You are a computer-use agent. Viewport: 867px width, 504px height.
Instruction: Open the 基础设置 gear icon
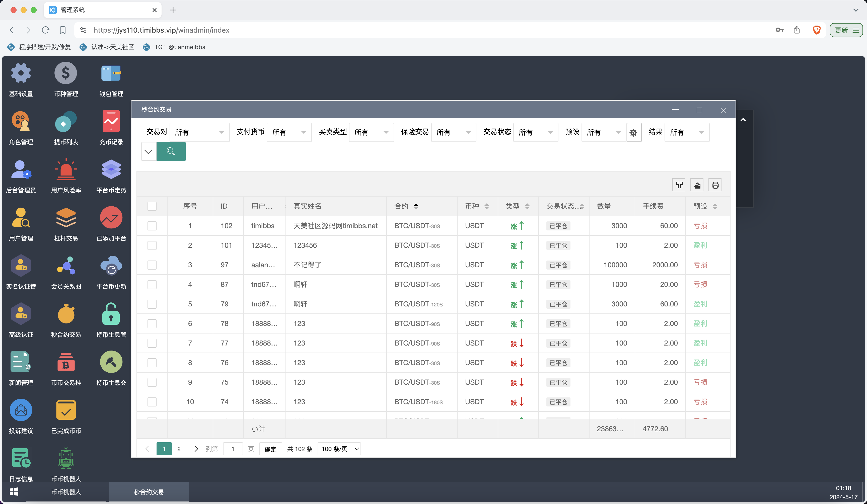pyautogui.click(x=21, y=73)
